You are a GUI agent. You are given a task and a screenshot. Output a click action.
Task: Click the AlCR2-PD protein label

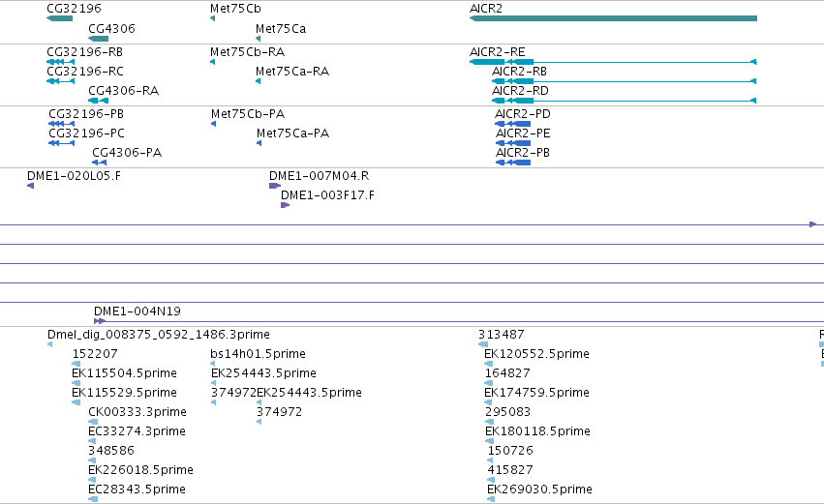(523, 114)
